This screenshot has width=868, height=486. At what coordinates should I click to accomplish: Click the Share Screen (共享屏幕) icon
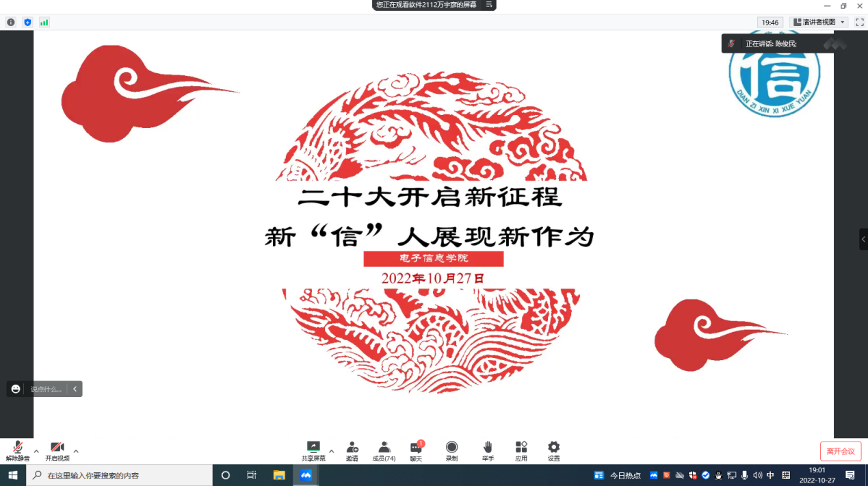313,447
